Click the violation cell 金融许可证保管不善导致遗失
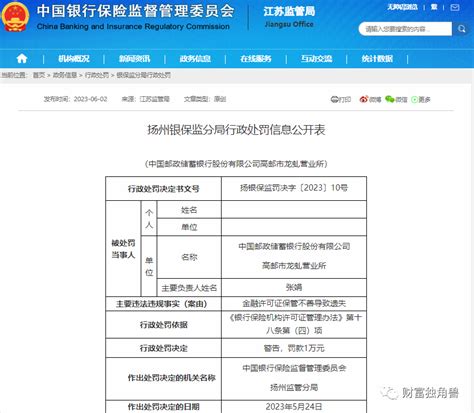Viewport: 474px width, 413px height. point(294,303)
